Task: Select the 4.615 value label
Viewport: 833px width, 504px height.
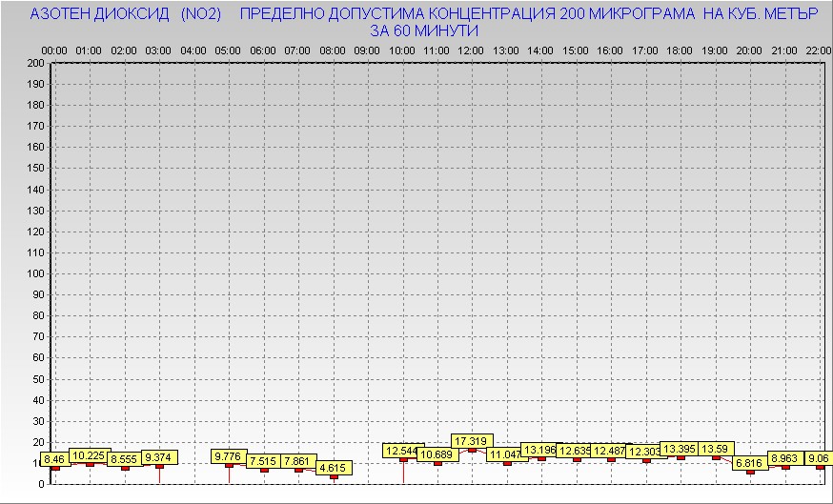Action: pyautogui.click(x=332, y=468)
